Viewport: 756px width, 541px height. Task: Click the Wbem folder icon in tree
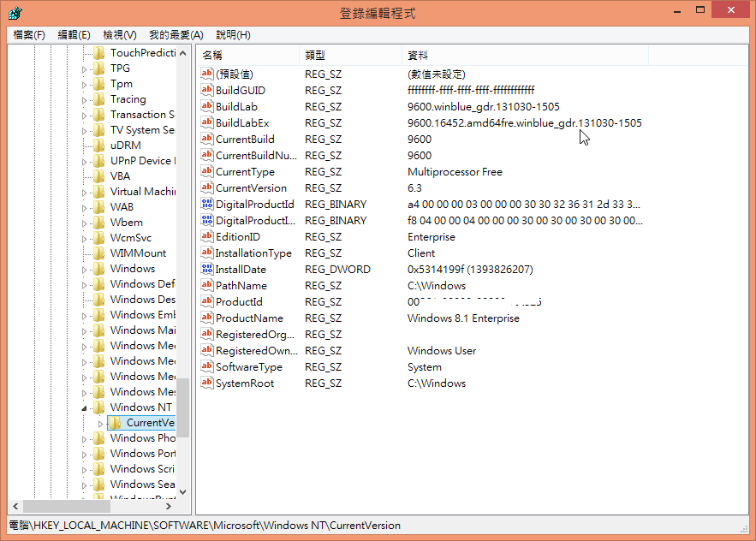coord(99,223)
